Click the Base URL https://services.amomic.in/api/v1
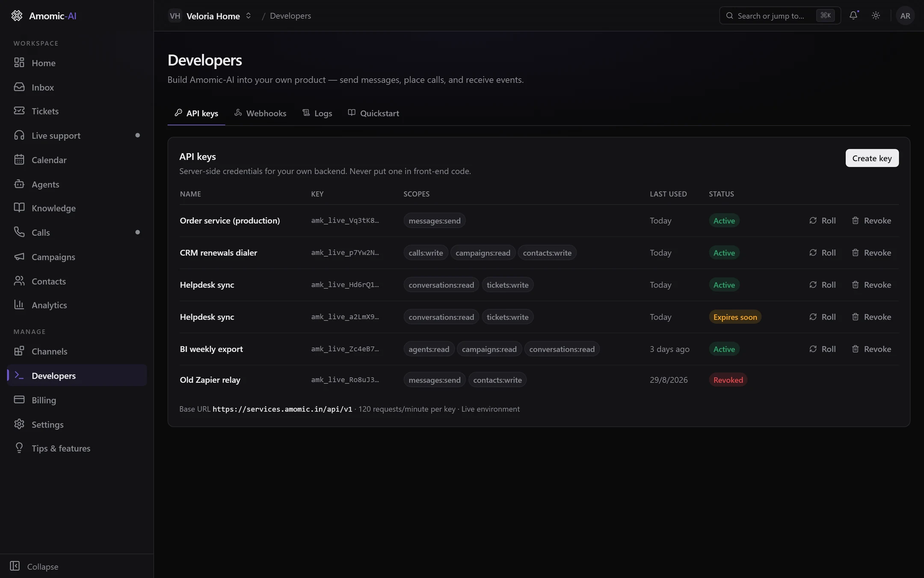 click(x=282, y=409)
